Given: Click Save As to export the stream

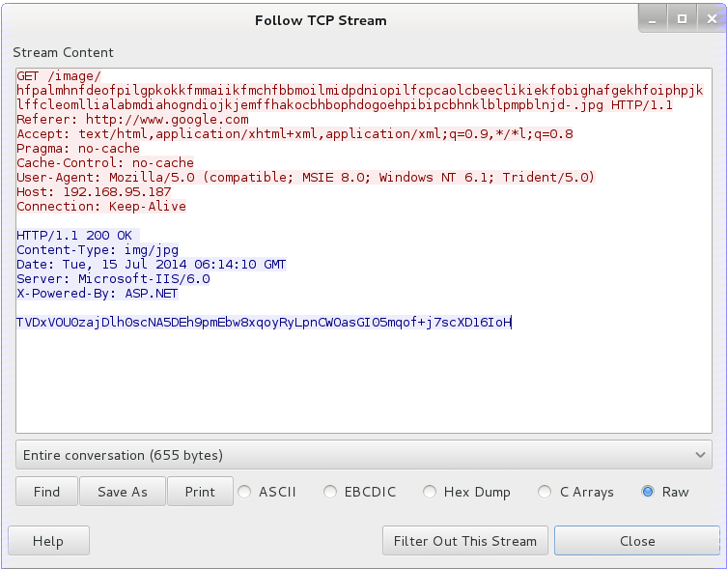Looking at the screenshot, I should click(x=123, y=492).
